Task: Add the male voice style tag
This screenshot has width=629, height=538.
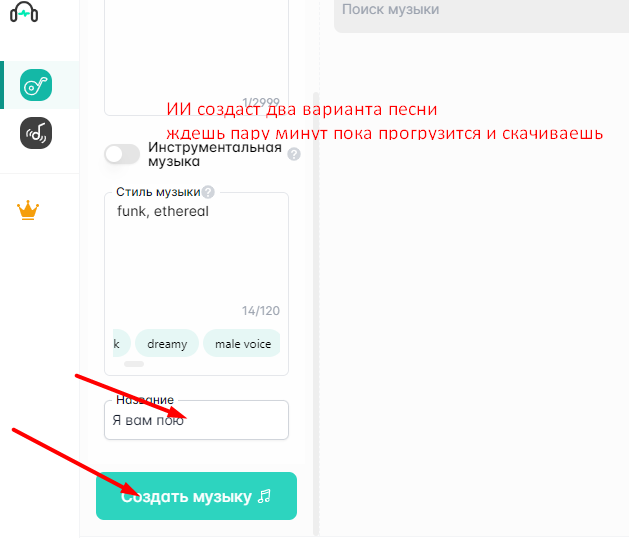Action: pos(241,343)
